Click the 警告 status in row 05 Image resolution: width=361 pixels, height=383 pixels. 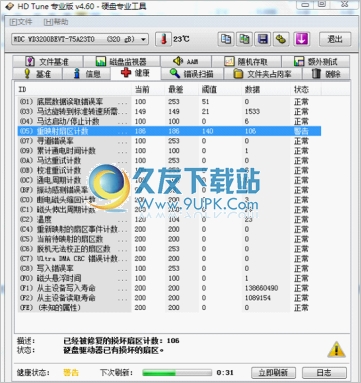[x=301, y=131]
